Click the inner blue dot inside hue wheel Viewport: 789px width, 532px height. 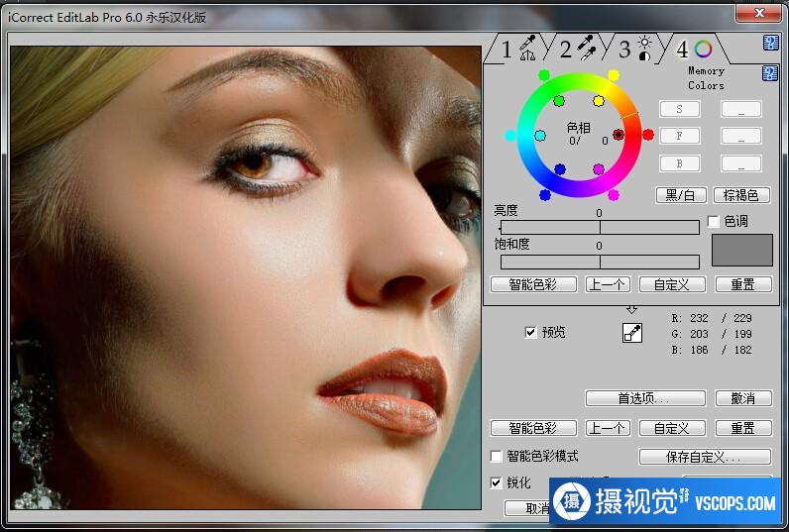(x=560, y=169)
